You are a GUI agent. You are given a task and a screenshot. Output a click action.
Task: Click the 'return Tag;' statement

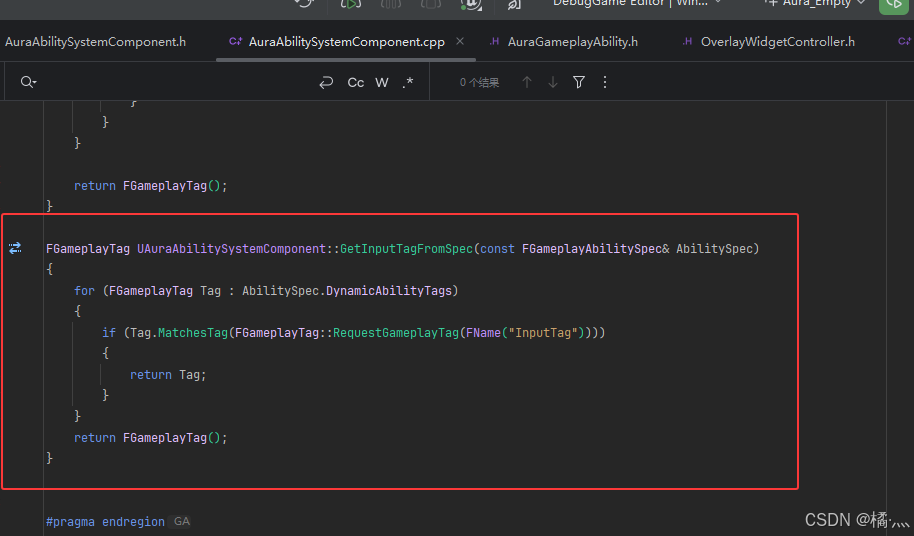tap(168, 375)
